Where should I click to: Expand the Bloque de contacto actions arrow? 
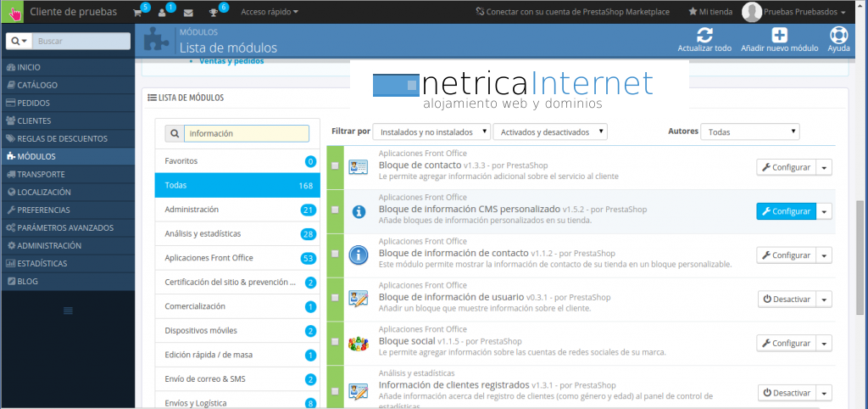coord(824,167)
